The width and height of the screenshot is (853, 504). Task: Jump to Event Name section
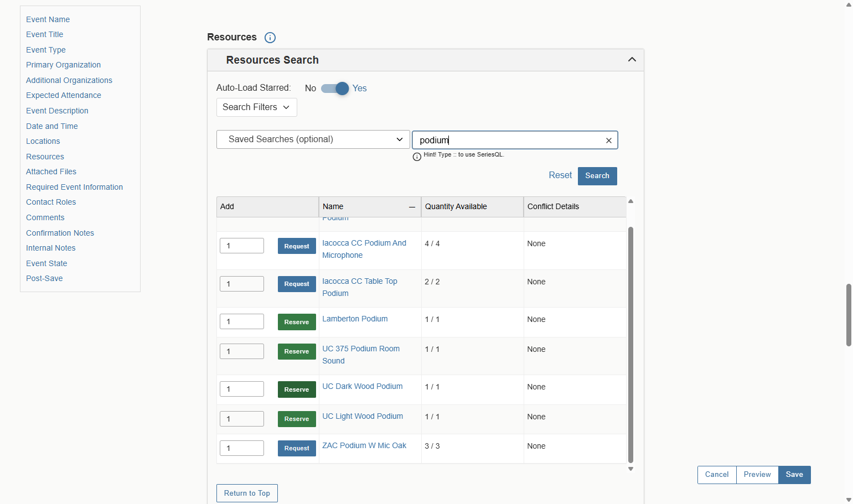pos(48,19)
